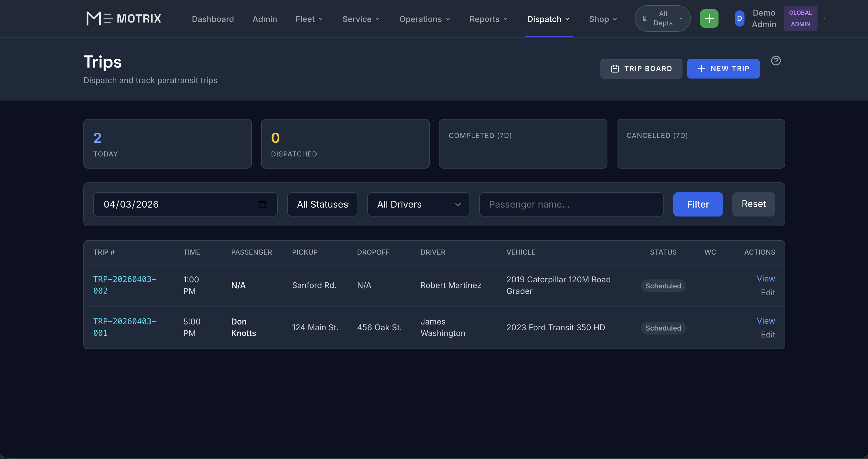
Task: Click the building icon in All Depts selector
Action: pos(645,18)
